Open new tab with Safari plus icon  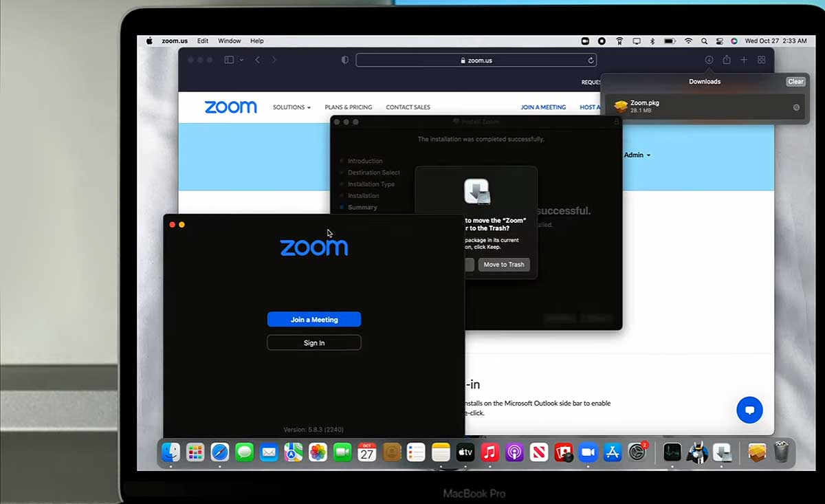744,60
